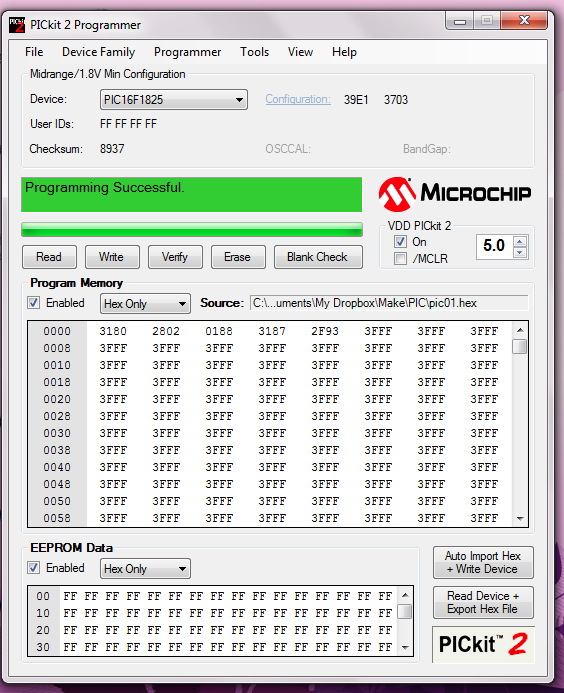Viewport: 564px width, 693px height.
Task: Click the Microchip logo
Action: [455, 194]
